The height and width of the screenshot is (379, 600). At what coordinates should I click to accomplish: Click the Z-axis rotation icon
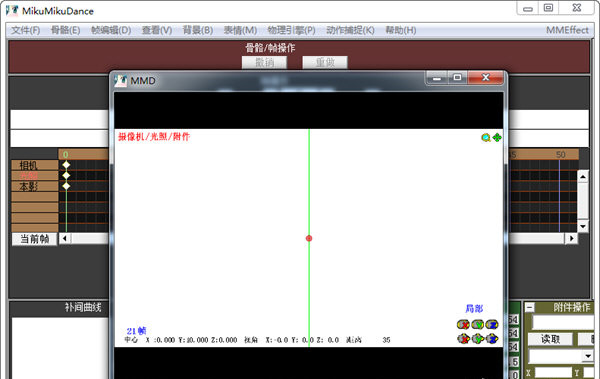pos(492,325)
